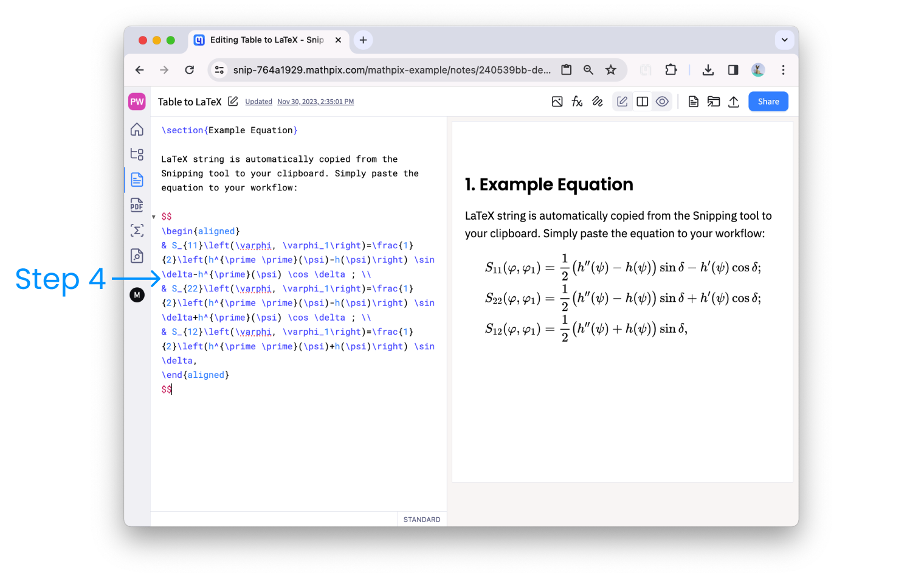Click the move-to-folder icon
This screenshot has width=924, height=578.
(x=714, y=101)
